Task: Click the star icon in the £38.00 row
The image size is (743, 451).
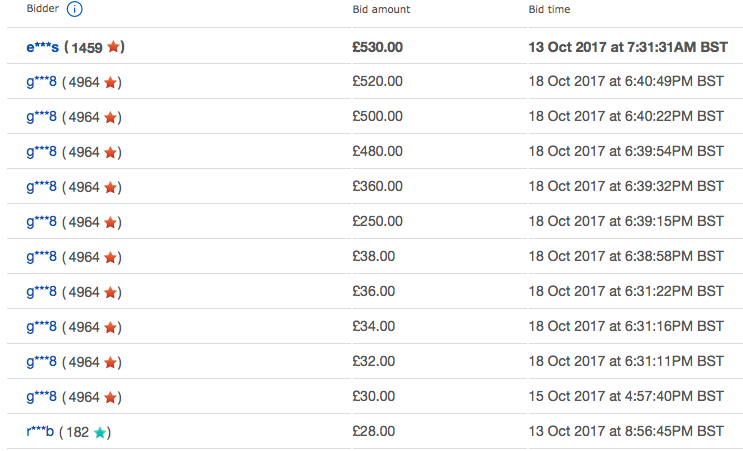Action: (110, 257)
